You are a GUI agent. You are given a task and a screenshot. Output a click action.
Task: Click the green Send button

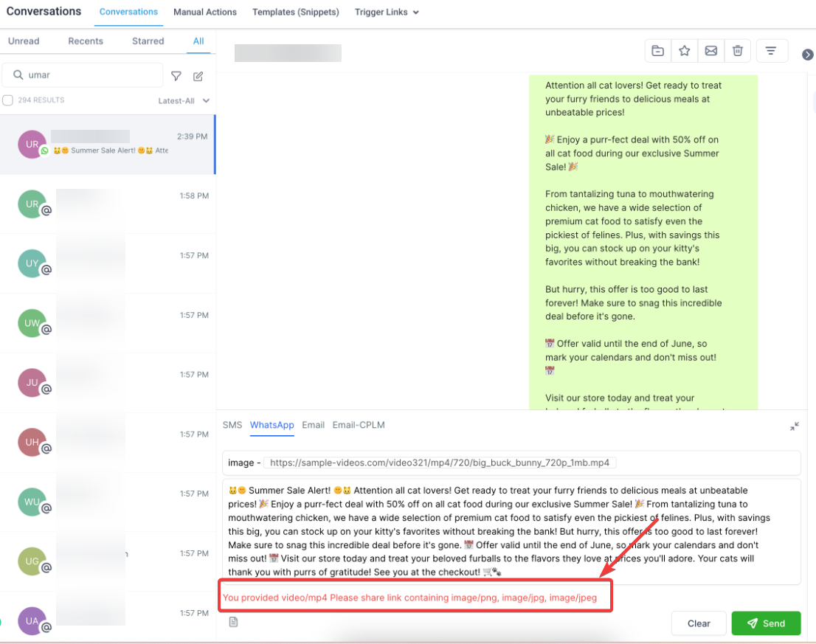pos(766,623)
